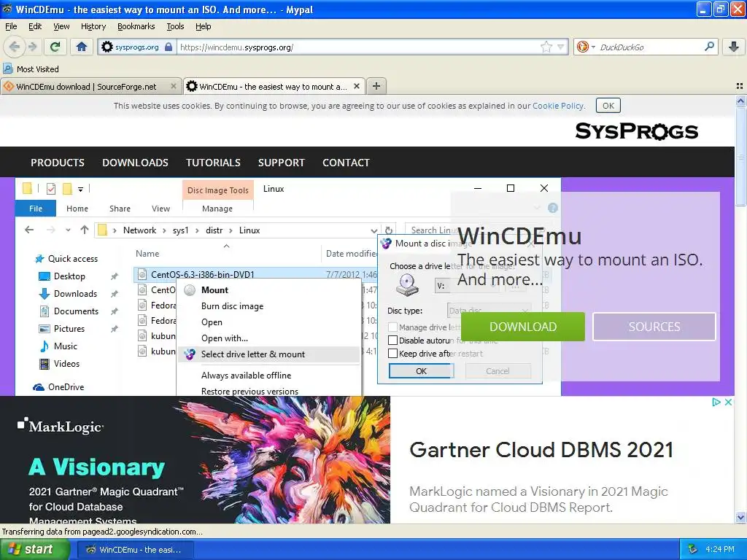Click the WinCDEmu taskbar window button
The width and height of the screenshot is (747, 560).
(135, 550)
